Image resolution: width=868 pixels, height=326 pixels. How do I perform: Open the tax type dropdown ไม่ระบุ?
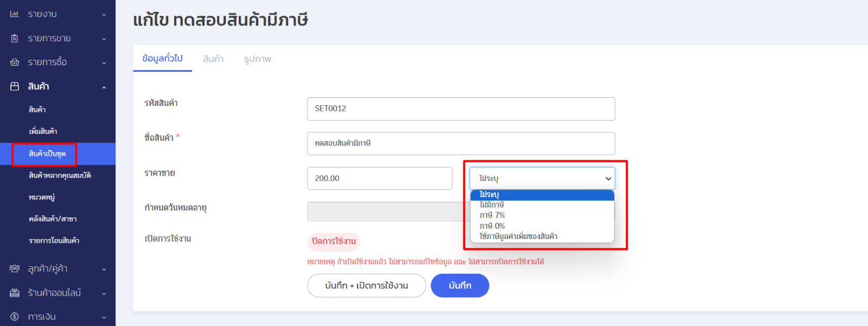(542, 178)
